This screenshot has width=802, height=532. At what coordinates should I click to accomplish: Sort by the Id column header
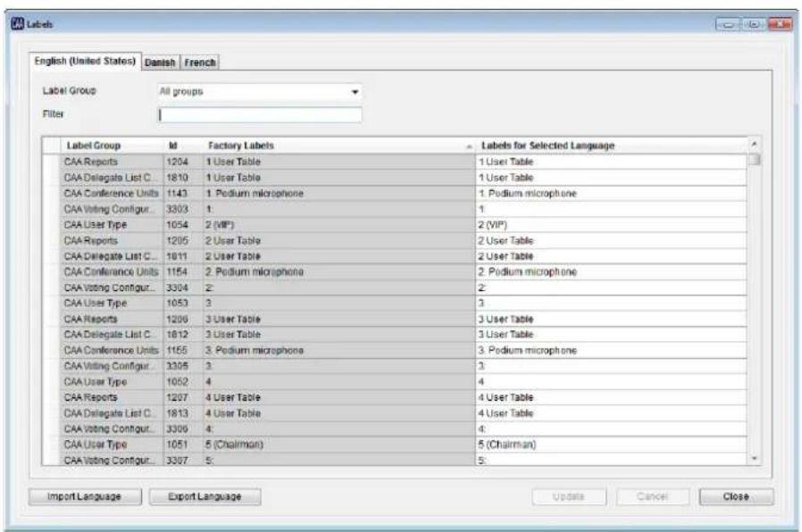click(183, 145)
